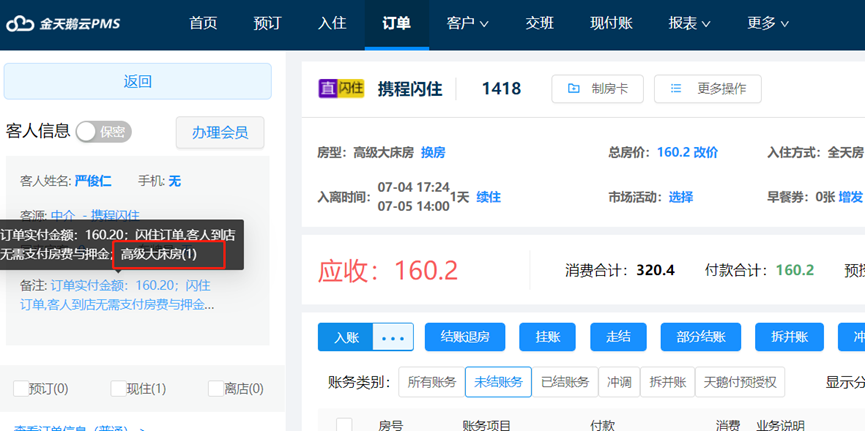Click the 增发 breakfast voucher link
This screenshot has height=431, width=865.
point(851,197)
